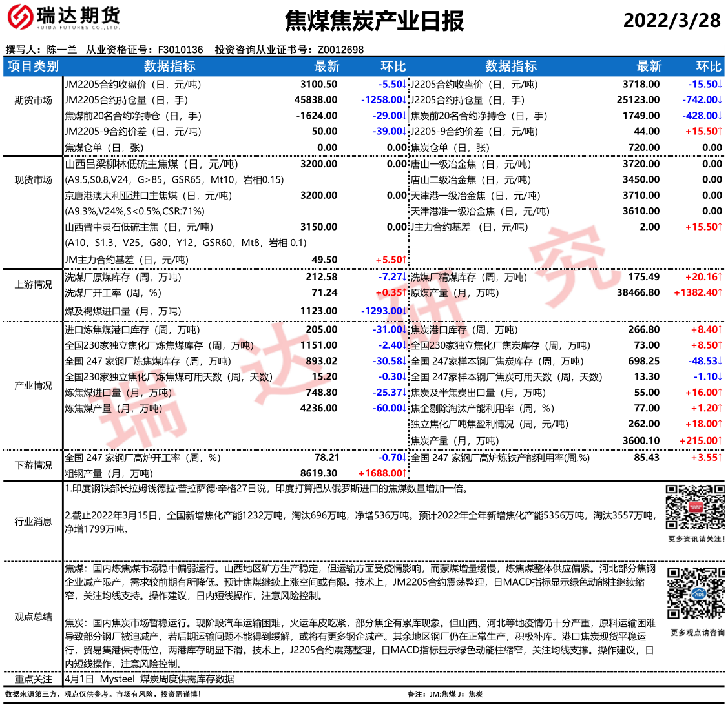Click the QR code above 更多观点请咨询

[695, 593]
